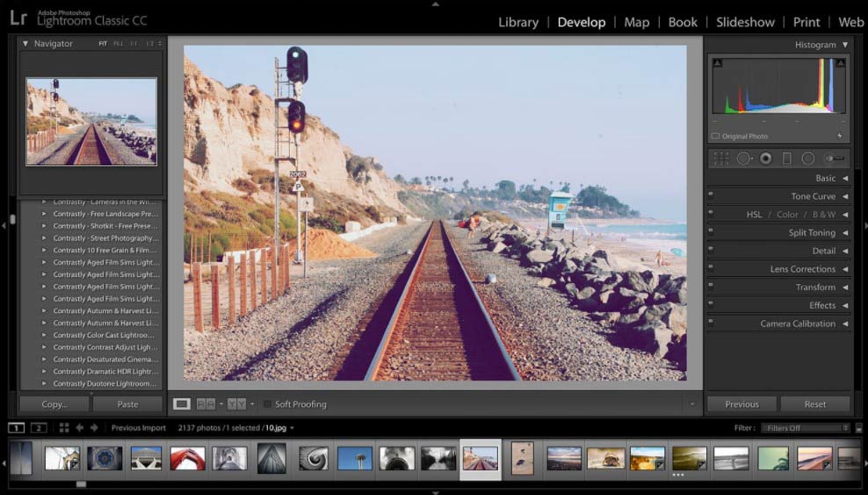Switch to Loupe view mode icon
This screenshot has height=495, width=868.
click(182, 404)
